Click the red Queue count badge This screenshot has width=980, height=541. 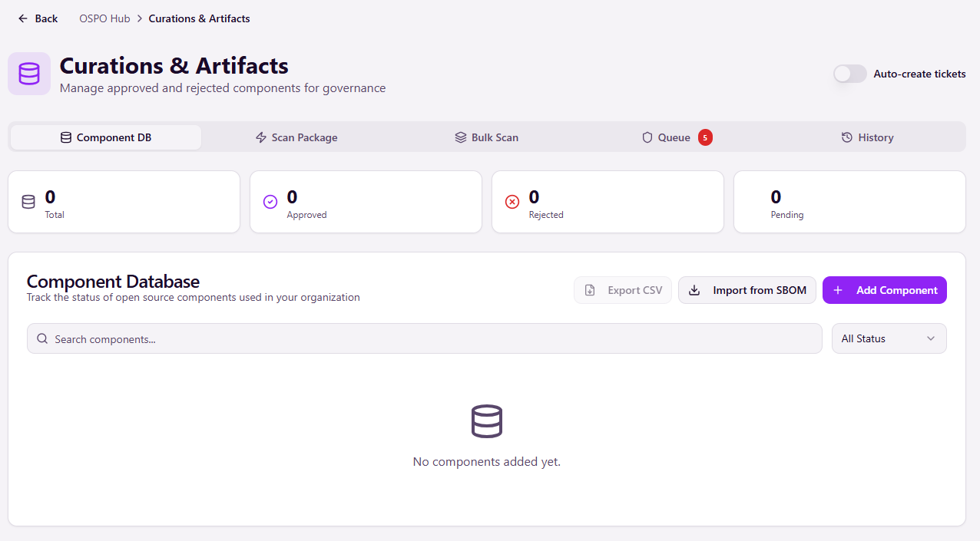705,137
